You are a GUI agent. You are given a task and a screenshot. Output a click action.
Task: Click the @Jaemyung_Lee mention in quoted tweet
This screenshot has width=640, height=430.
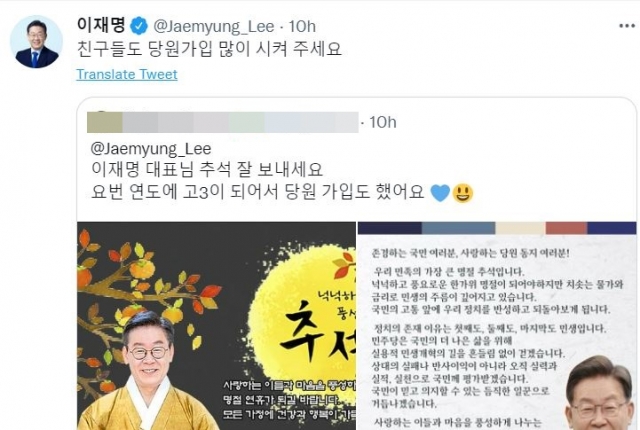click(x=151, y=149)
